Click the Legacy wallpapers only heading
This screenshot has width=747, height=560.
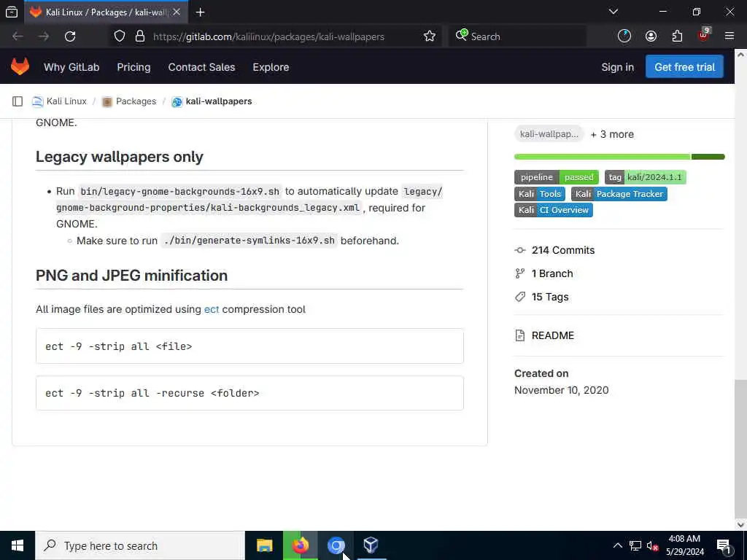click(120, 157)
